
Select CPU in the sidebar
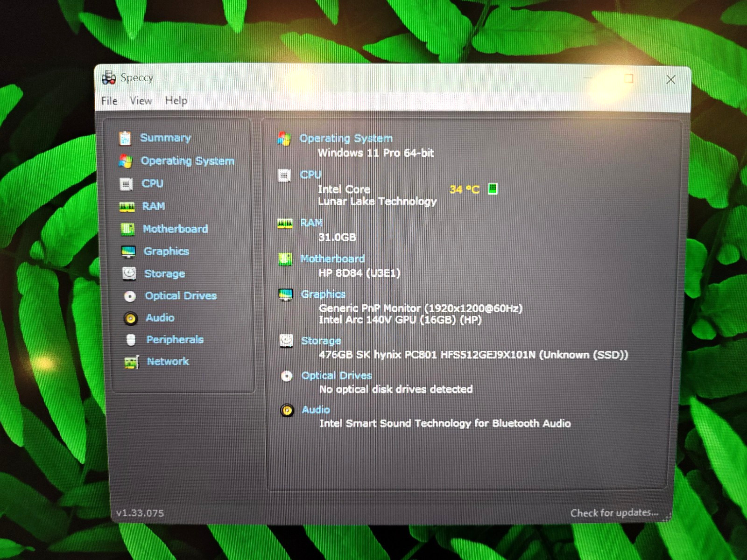point(152,183)
